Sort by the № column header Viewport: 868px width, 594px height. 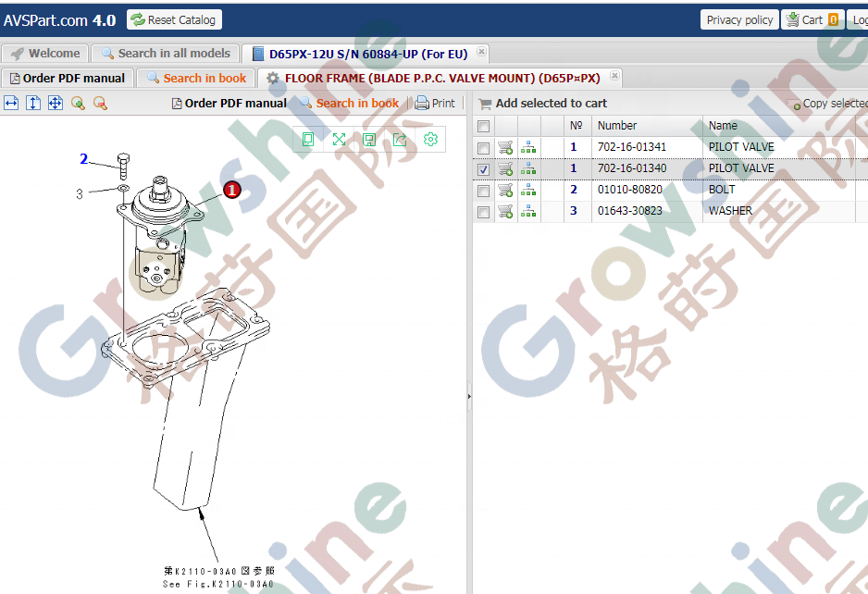577,126
